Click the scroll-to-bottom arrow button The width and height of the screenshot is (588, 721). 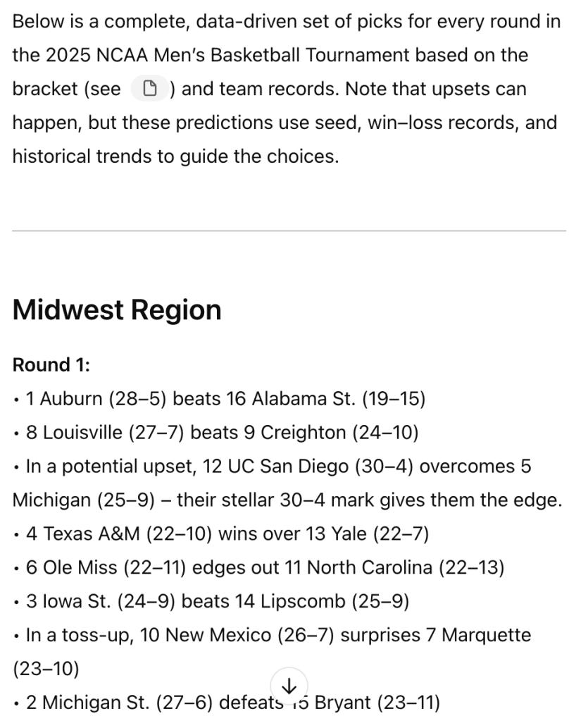289,685
